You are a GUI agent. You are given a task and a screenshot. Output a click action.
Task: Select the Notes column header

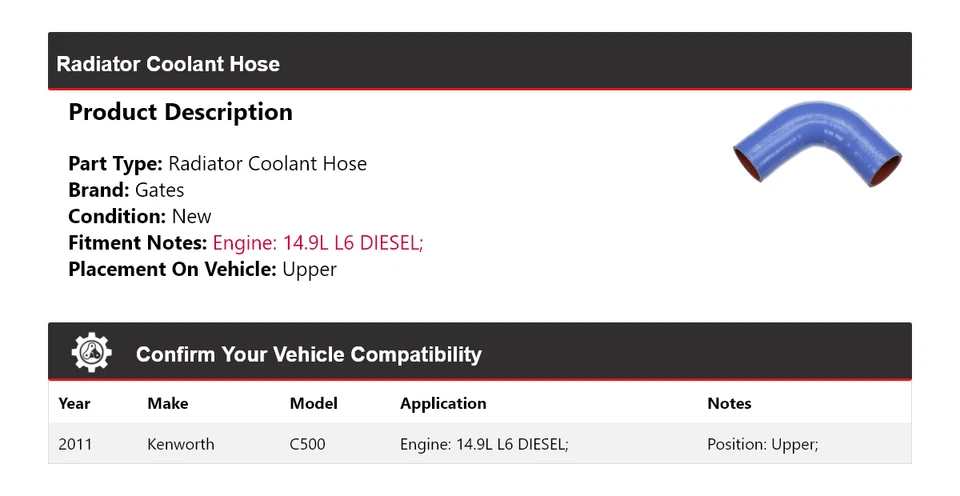tap(729, 404)
